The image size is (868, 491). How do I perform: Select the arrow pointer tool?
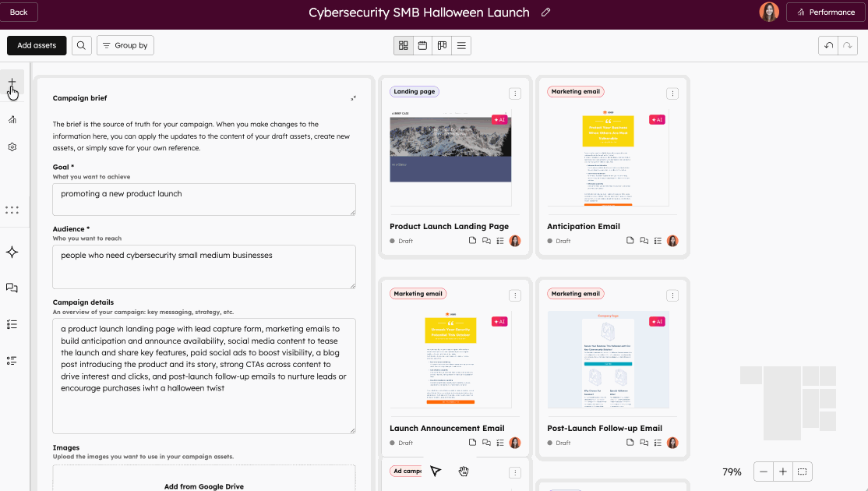coord(436,471)
